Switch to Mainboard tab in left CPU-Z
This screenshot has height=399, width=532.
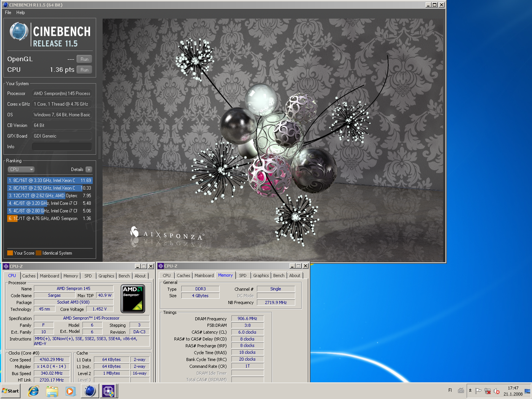[49, 276]
